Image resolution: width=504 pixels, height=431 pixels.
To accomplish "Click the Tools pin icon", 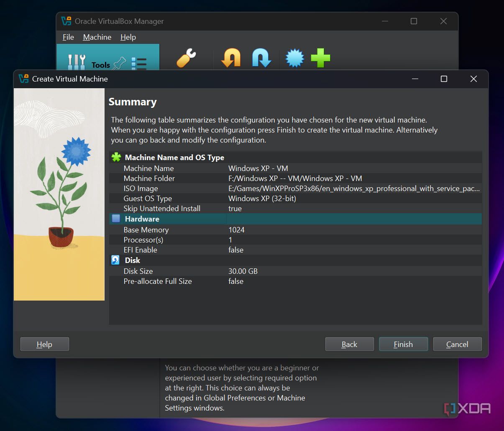I will [120, 64].
